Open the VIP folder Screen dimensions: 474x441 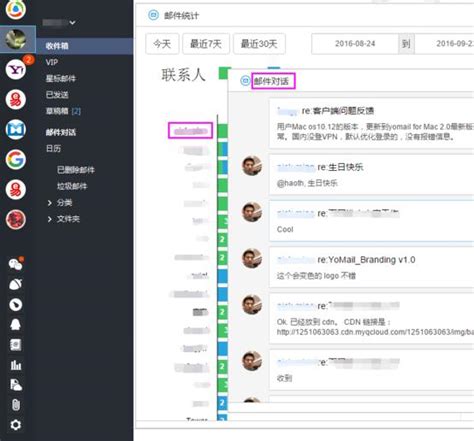click(52, 62)
